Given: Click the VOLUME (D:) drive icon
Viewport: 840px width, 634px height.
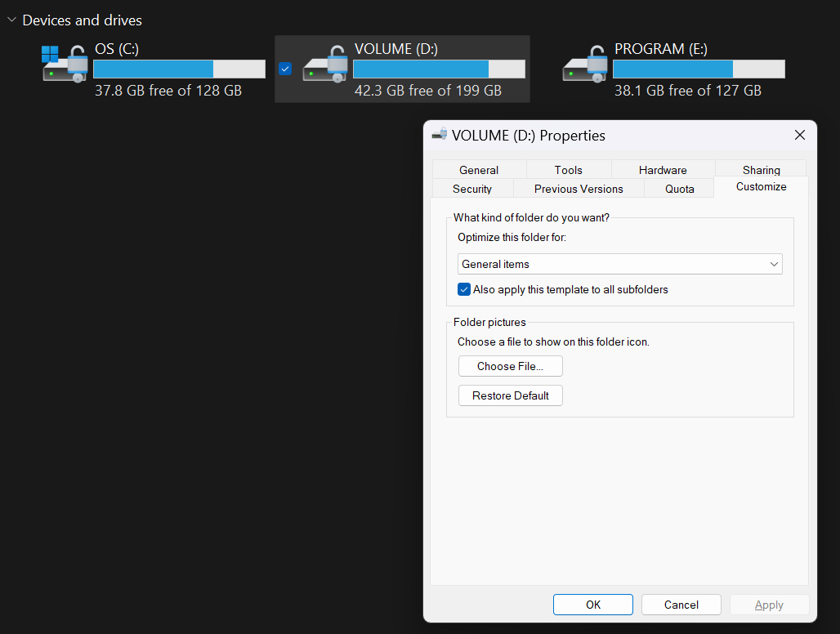Looking at the screenshot, I should [324, 64].
